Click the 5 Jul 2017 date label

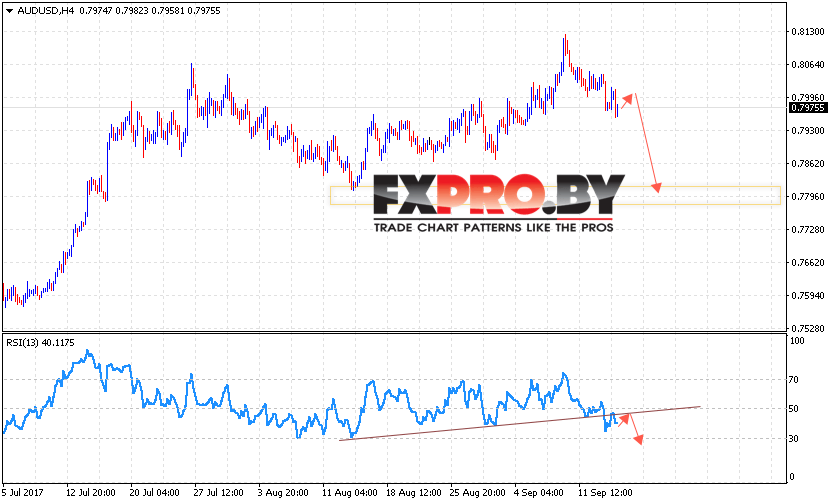pyautogui.click(x=23, y=492)
